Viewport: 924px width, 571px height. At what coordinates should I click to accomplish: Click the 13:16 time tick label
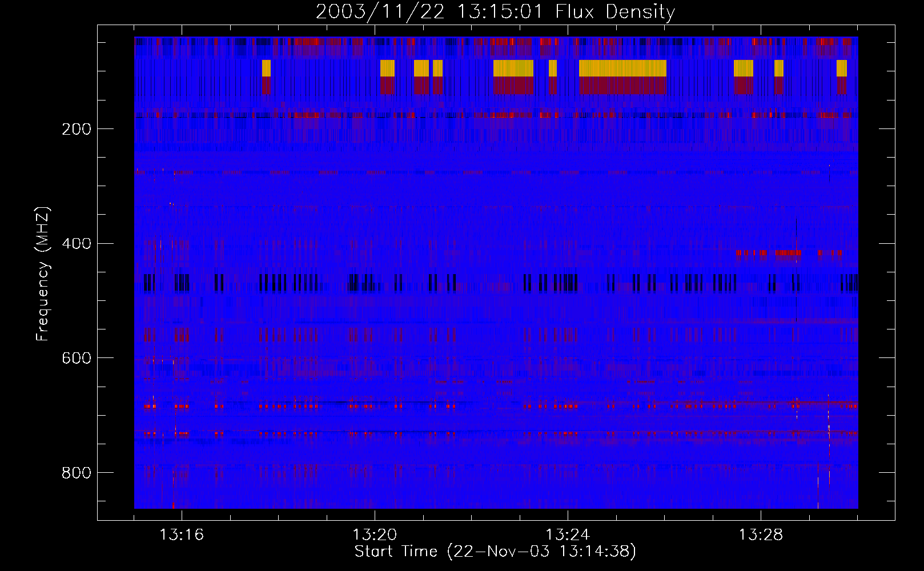click(x=182, y=535)
